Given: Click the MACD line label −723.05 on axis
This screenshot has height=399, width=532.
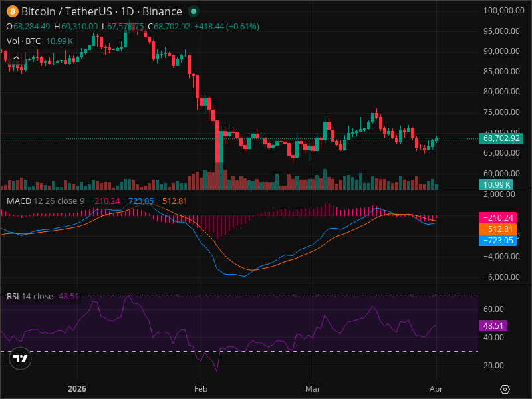Looking at the screenshot, I should [x=497, y=240].
